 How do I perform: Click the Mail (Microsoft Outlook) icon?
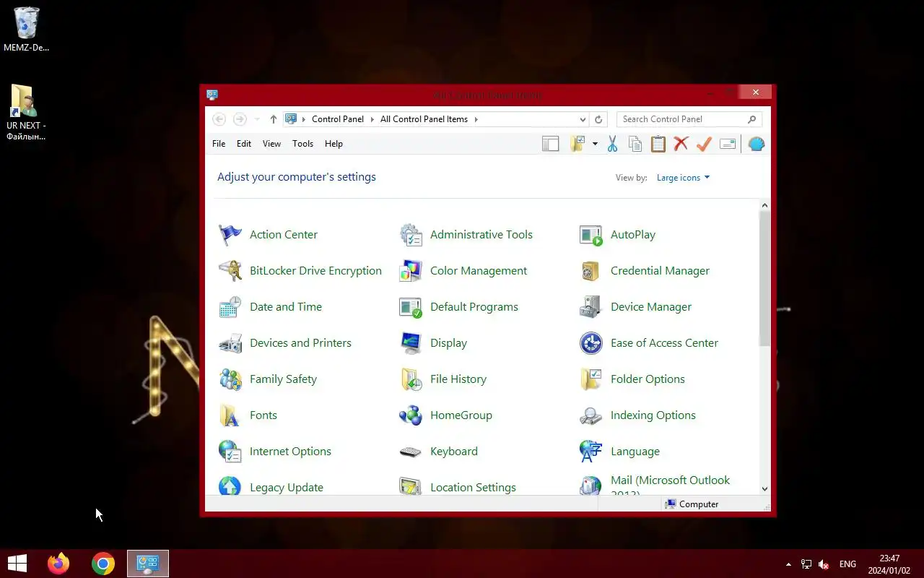(591, 486)
